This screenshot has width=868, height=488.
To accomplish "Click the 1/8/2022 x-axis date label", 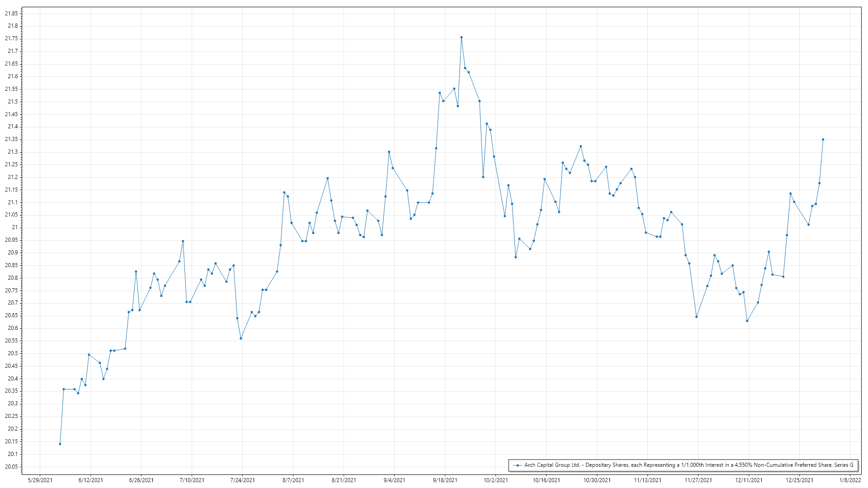I will [850, 480].
